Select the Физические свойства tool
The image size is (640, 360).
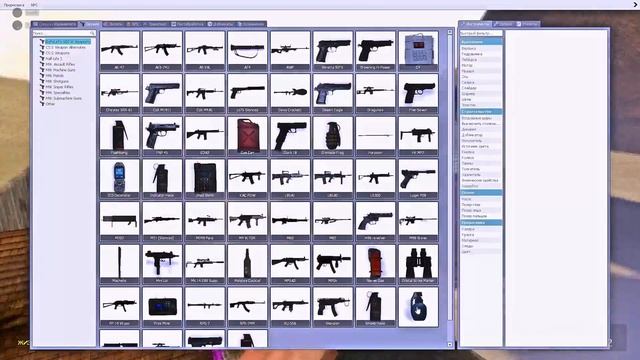point(480,180)
